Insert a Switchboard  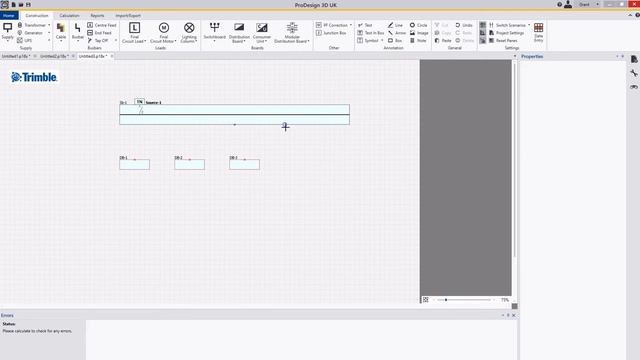[214, 32]
